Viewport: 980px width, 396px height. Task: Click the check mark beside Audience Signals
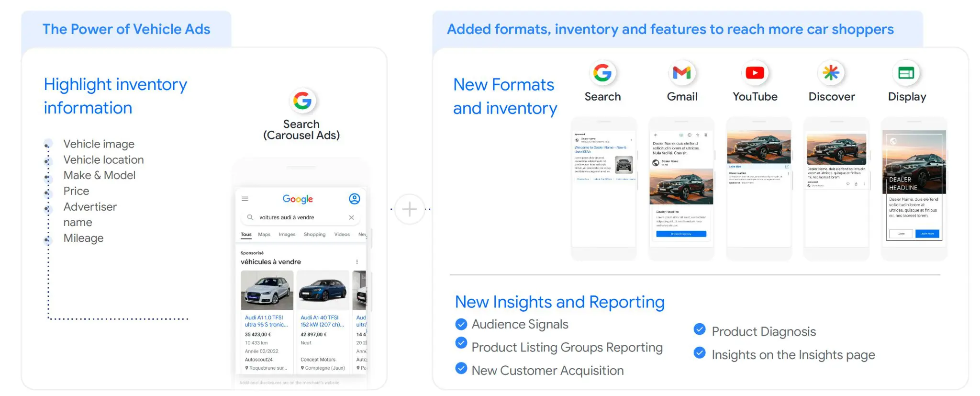[x=461, y=325]
